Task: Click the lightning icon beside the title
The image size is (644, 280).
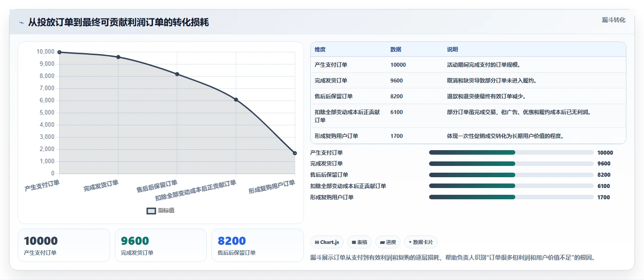Action: [x=22, y=23]
